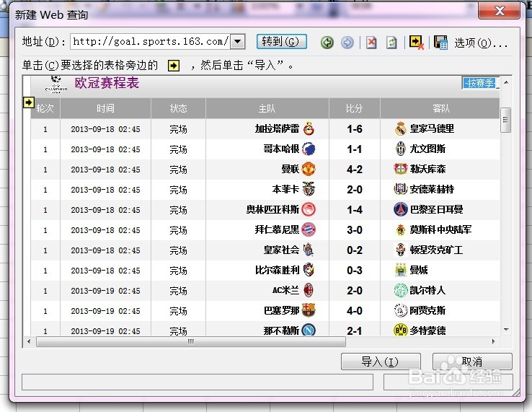532x412 pixels.
Task: Click the Anderlecht badge icon
Action: pyautogui.click(x=400, y=189)
